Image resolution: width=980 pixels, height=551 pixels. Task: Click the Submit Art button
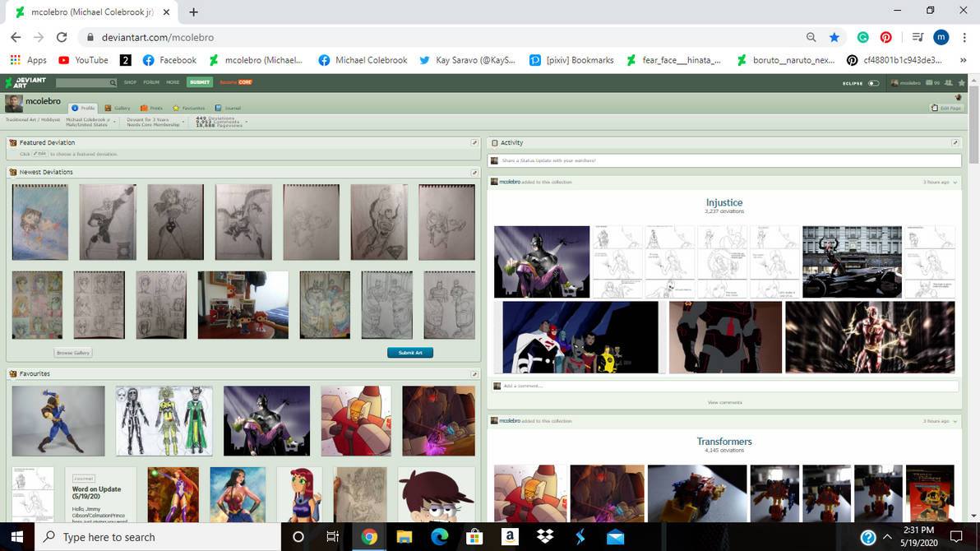pos(410,353)
